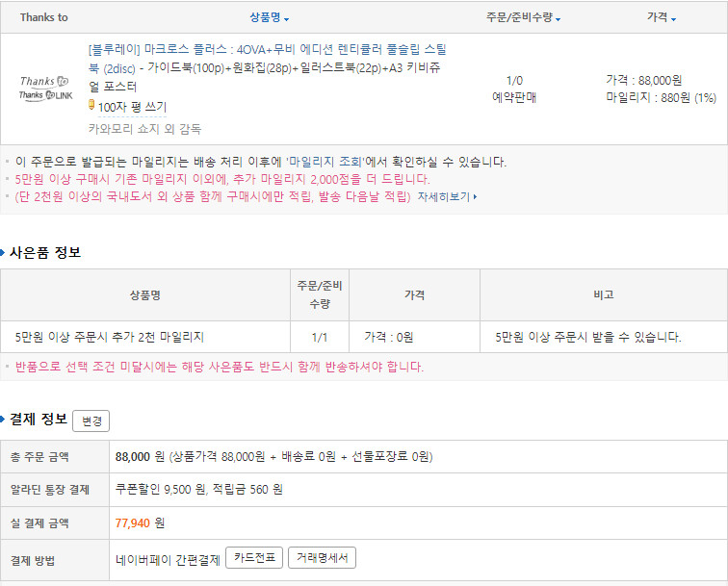
Task: Click the blue arrow after 자세히보기
Action: pos(476,196)
